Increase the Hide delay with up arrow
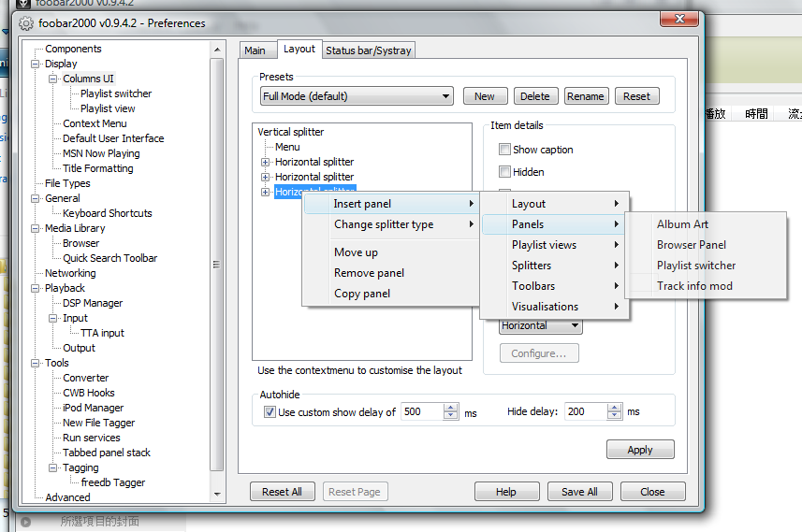The image size is (802, 532). point(614,408)
